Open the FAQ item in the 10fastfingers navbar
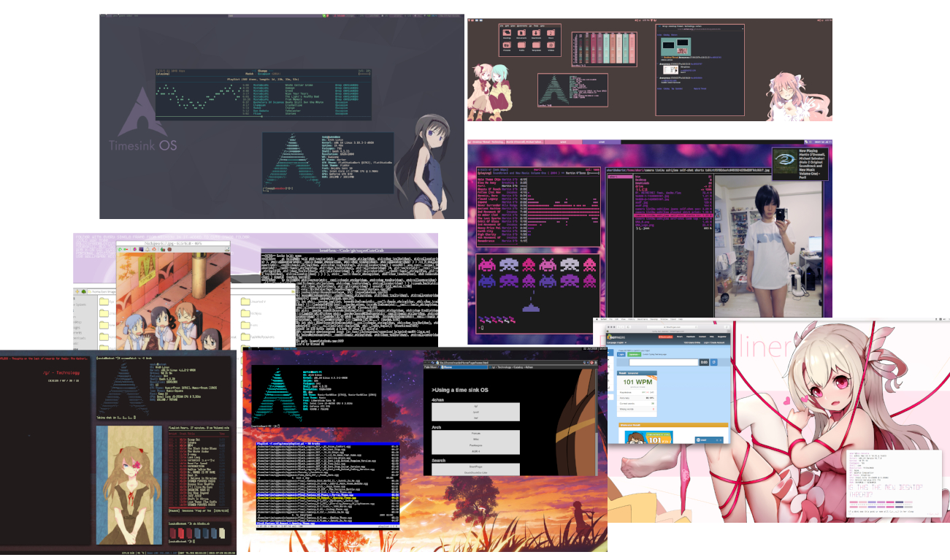The width and height of the screenshot is (950, 560). [712, 337]
